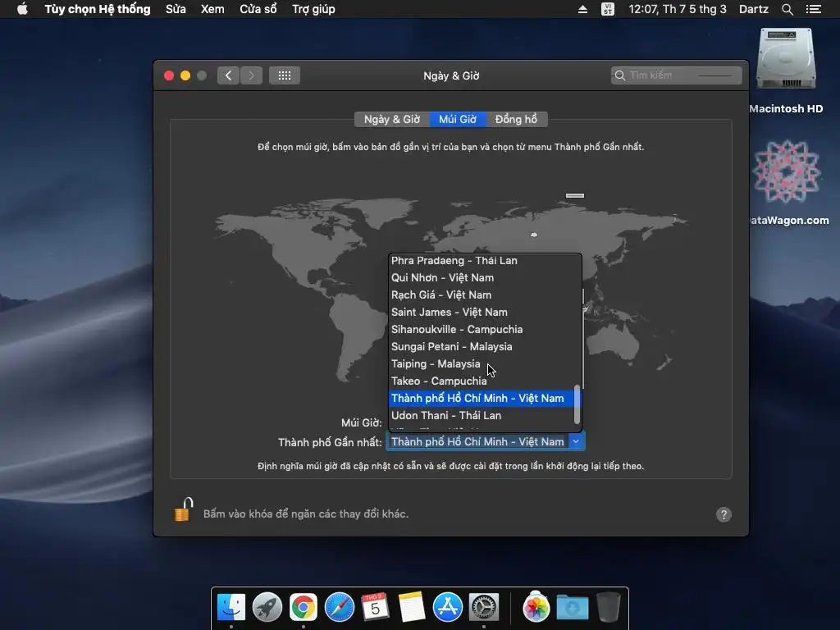Select highlighted Thành phố Hồ Chí Minh entry
Screen dimensions: 840x630
pos(482,398)
